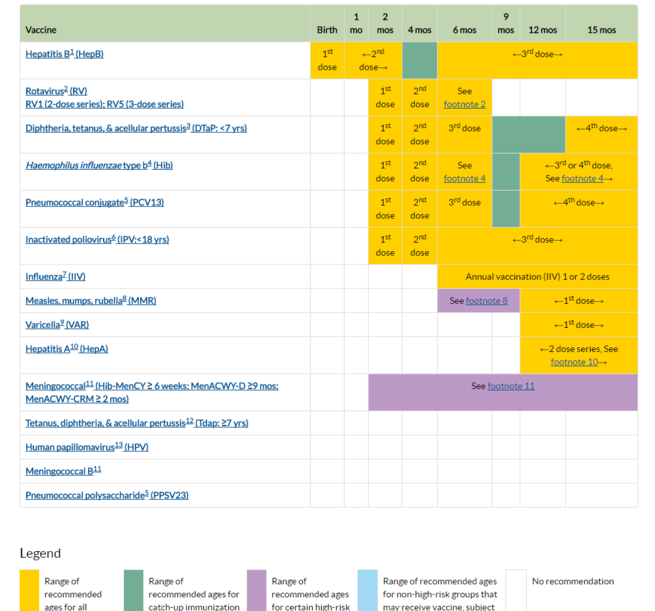This screenshot has width=655, height=611.
Task: Click the yellow legend swatch for recommended ages
Action: point(29,590)
